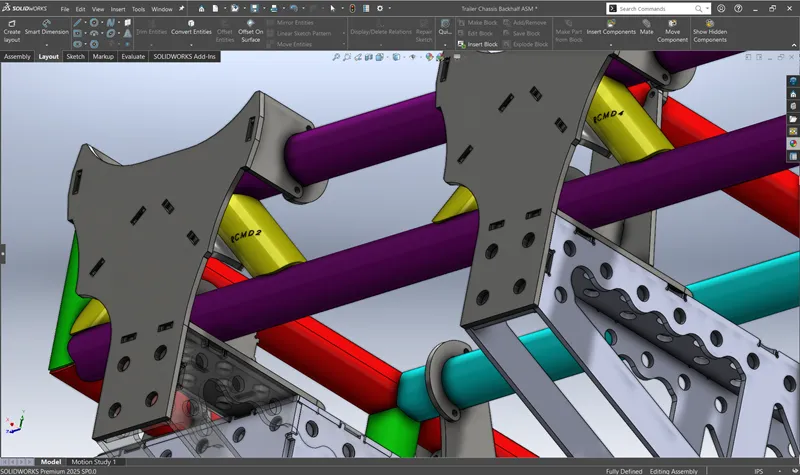Viewport: 800px width, 475px height.
Task: Click the Plane tool icon
Action: [128, 22]
